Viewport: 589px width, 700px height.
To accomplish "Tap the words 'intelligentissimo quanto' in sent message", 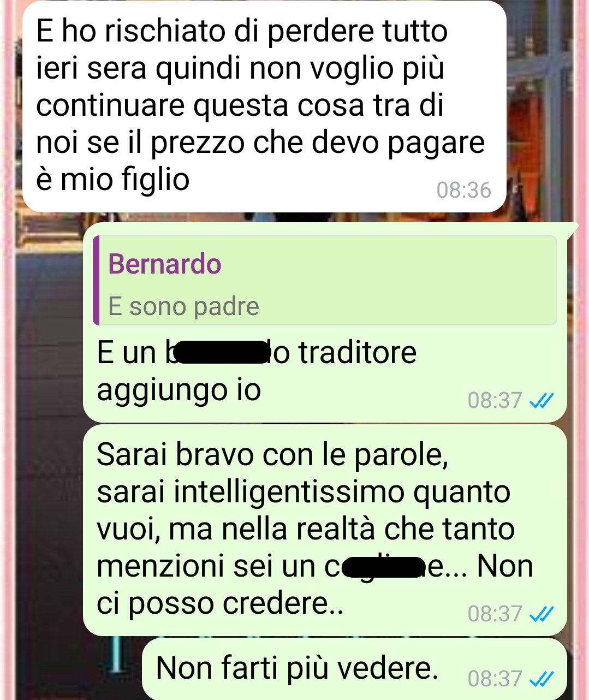I will (x=342, y=492).
